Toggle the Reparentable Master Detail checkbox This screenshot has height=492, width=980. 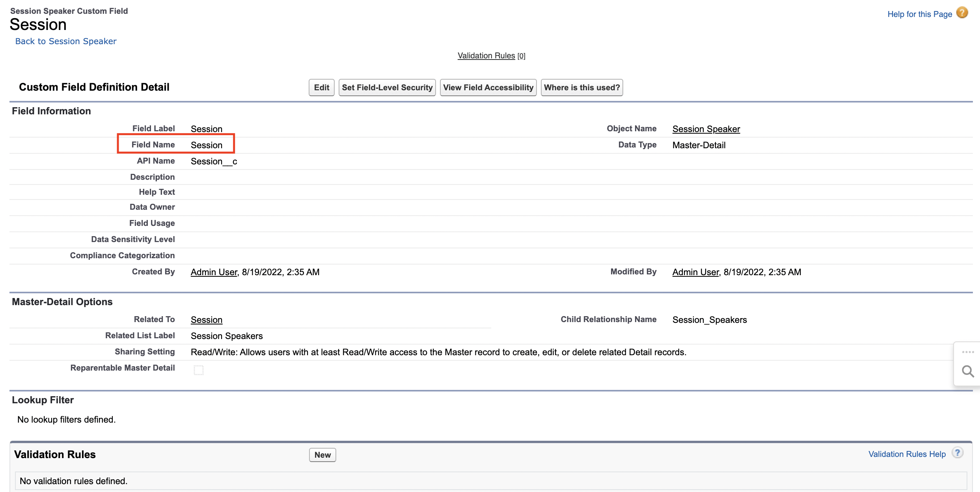(x=199, y=370)
